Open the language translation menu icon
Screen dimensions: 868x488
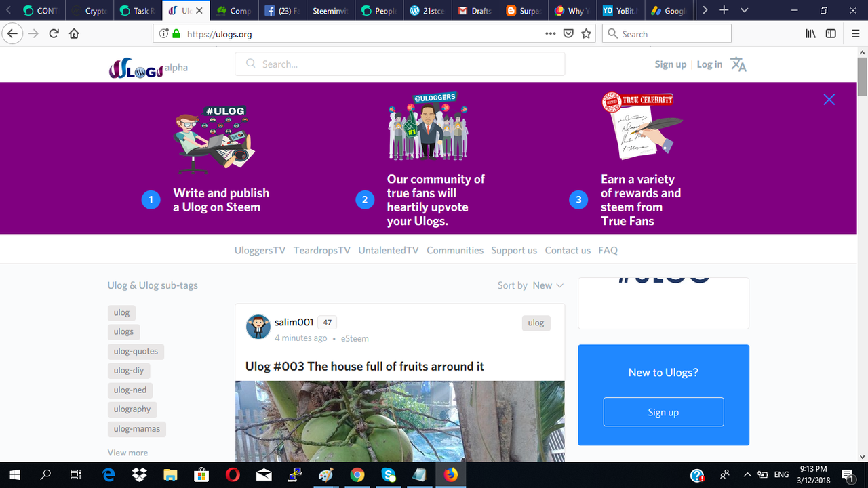pos(738,64)
